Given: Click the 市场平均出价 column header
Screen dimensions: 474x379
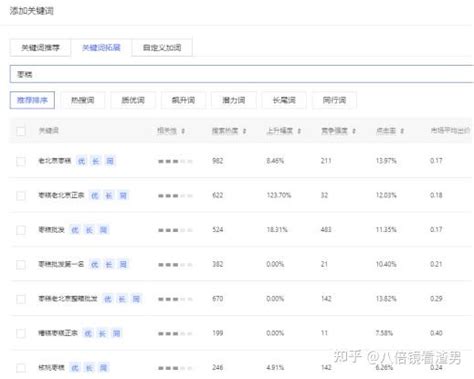Looking at the screenshot, I should point(450,130).
